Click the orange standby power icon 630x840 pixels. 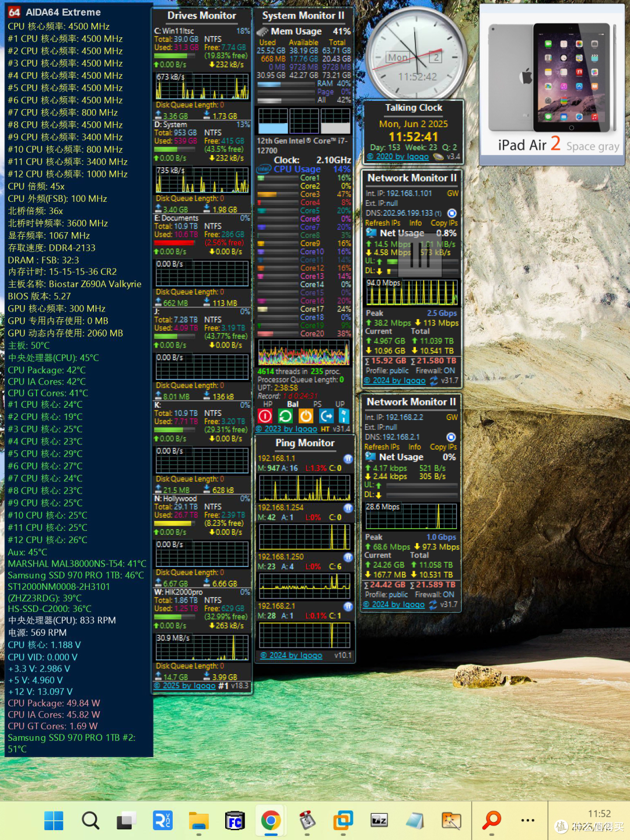(x=306, y=415)
